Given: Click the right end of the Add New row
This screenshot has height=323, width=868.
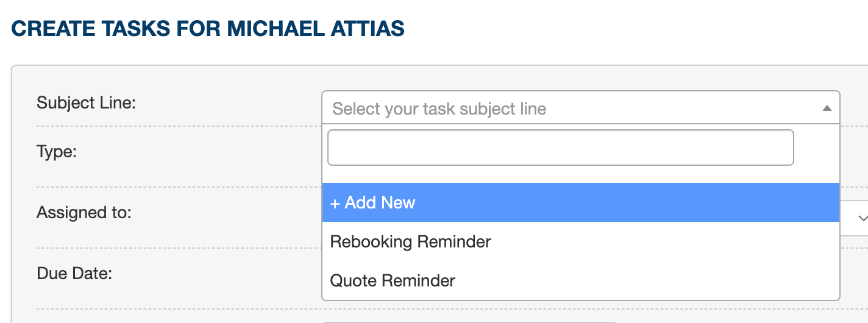Looking at the screenshot, I should tap(817, 202).
